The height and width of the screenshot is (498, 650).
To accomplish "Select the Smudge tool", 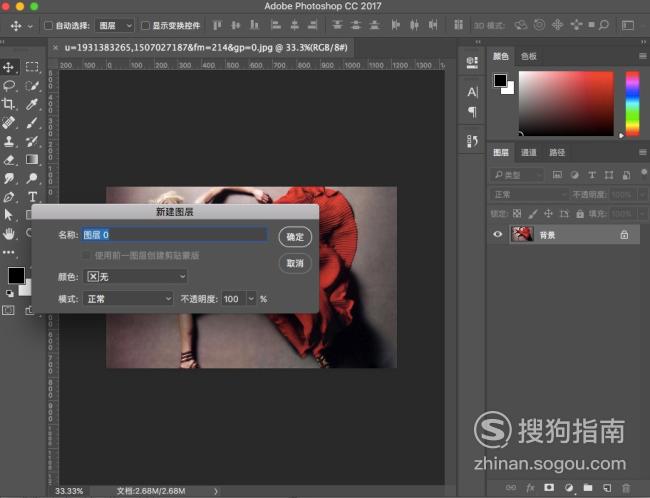I will 9,178.
